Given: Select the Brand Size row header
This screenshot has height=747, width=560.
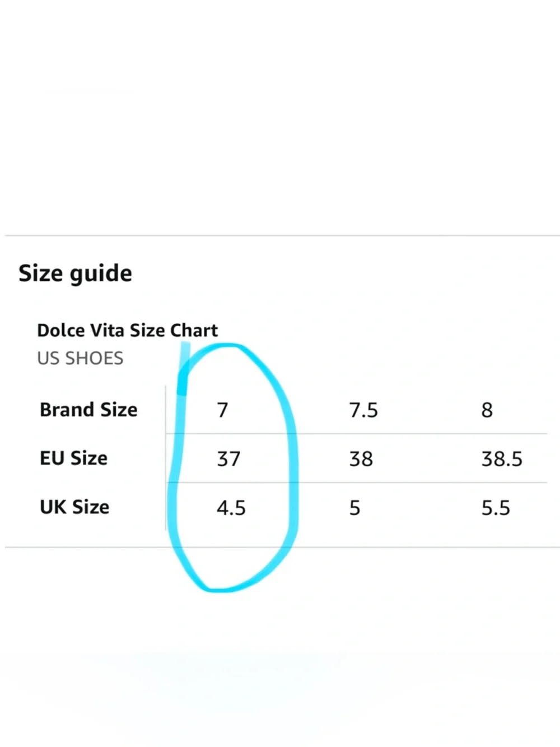Looking at the screenshot, I should tap(88, 410).
